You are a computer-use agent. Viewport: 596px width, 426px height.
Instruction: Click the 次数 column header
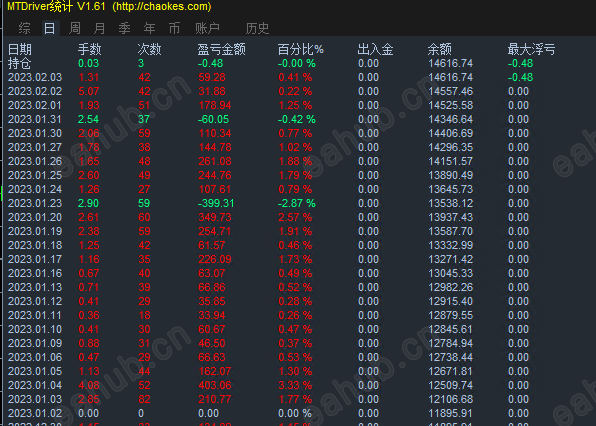coord(149,49)
